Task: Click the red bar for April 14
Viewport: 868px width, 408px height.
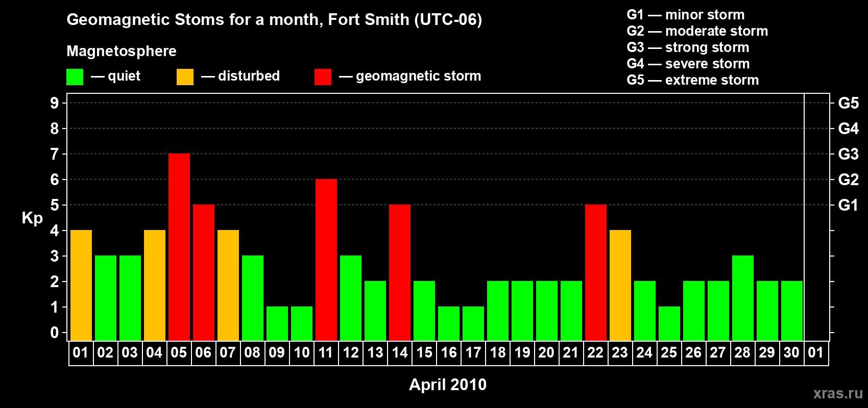Action: [400, 273]
